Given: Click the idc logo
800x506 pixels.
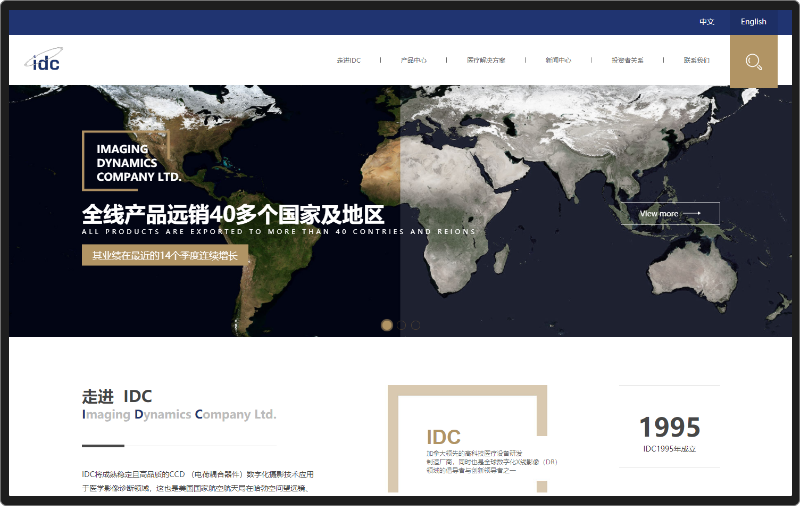Looking at the screenshot, I should click(43, 60).
